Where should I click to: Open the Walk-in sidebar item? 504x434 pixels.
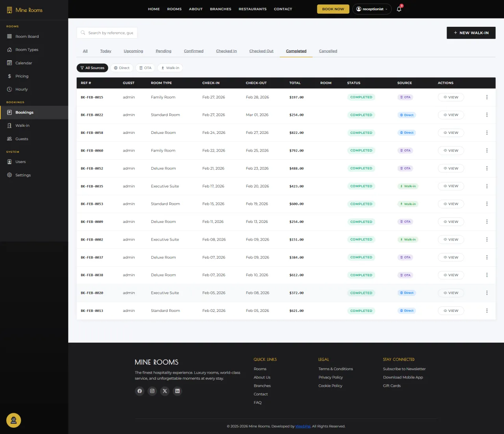(x=34, y=126)
